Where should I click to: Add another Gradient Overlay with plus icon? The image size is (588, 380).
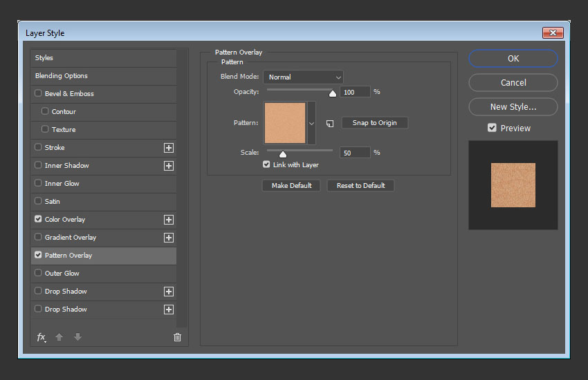tap(168, 238)
